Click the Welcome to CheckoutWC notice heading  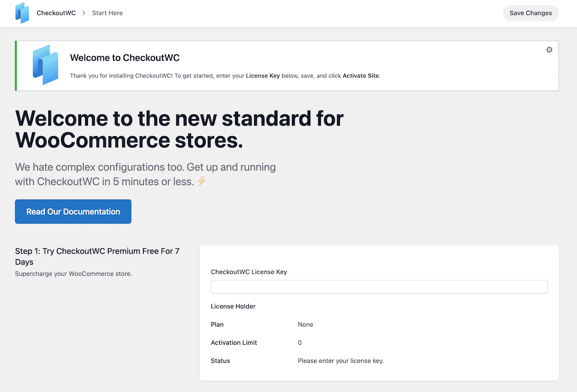tap(125, 58)
